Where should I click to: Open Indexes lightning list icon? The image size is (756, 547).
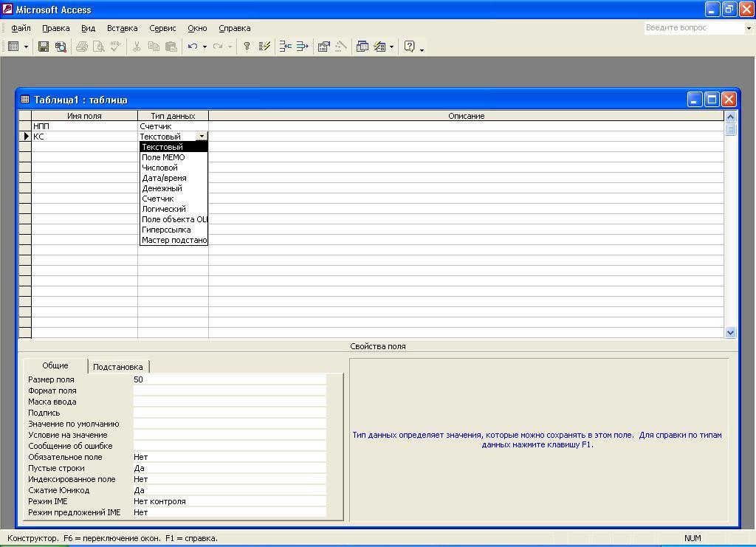264,47
